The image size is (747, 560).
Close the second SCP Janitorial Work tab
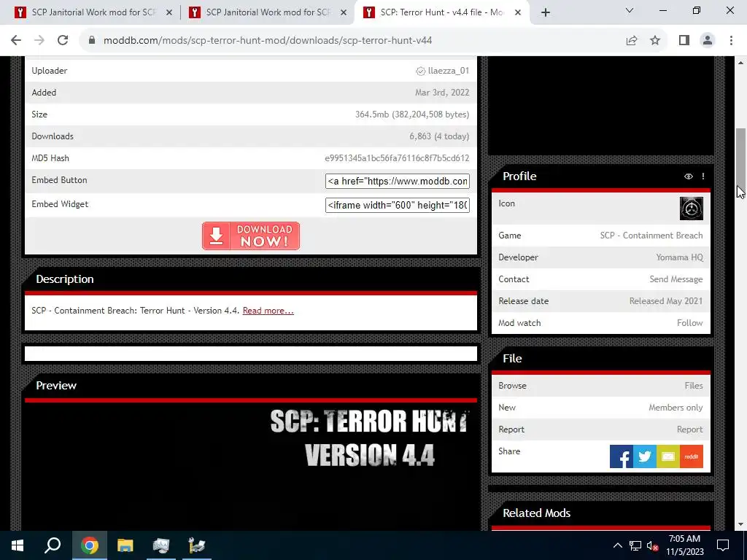pos(344,13)
